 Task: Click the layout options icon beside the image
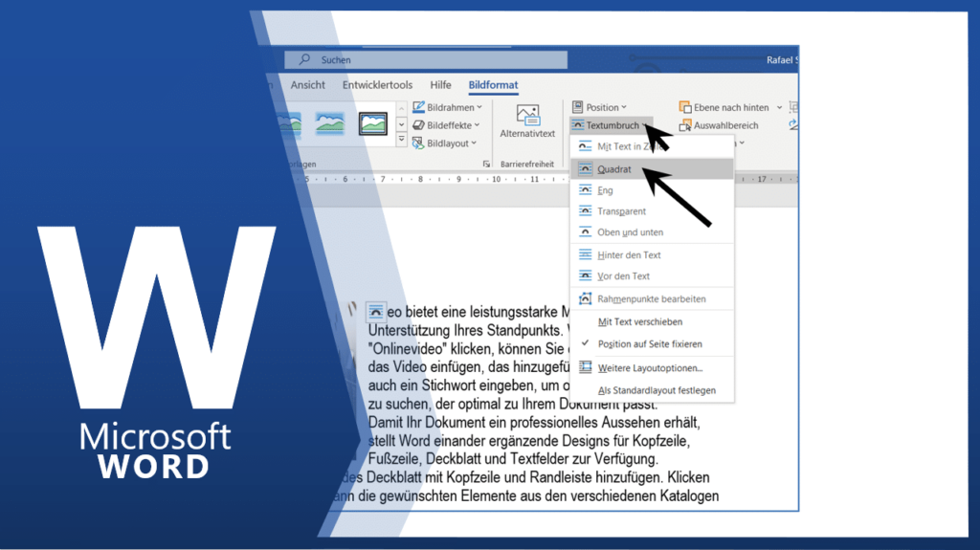pos(375,311)
